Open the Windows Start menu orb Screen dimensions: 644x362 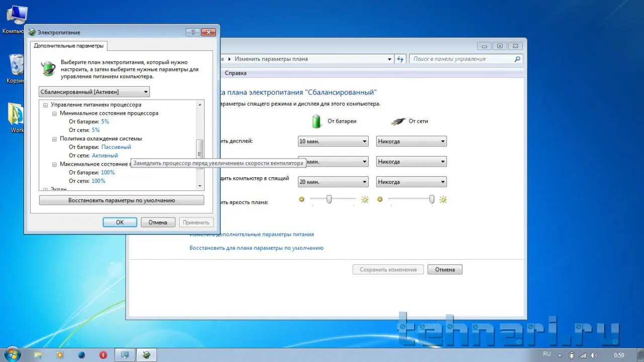point(12,354)
